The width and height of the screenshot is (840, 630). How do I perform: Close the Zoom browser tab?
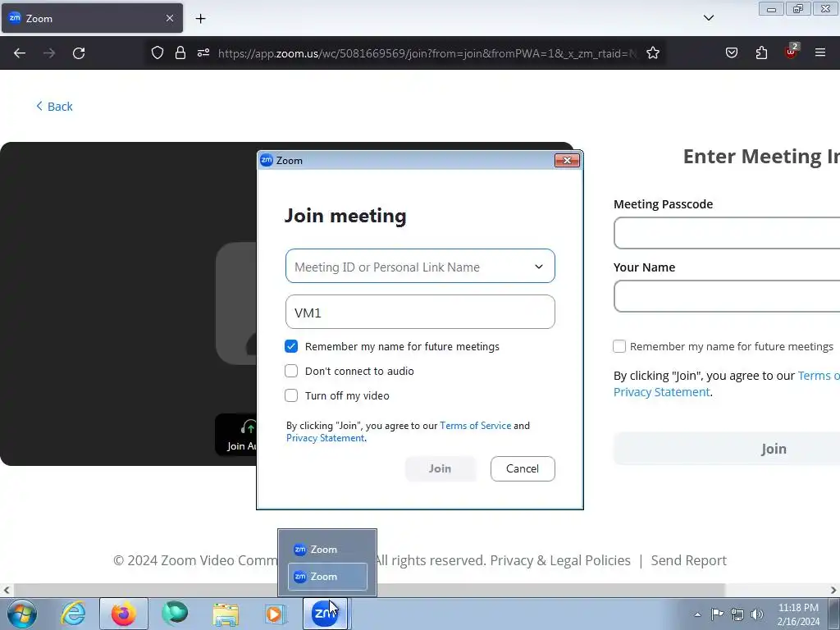169,18
